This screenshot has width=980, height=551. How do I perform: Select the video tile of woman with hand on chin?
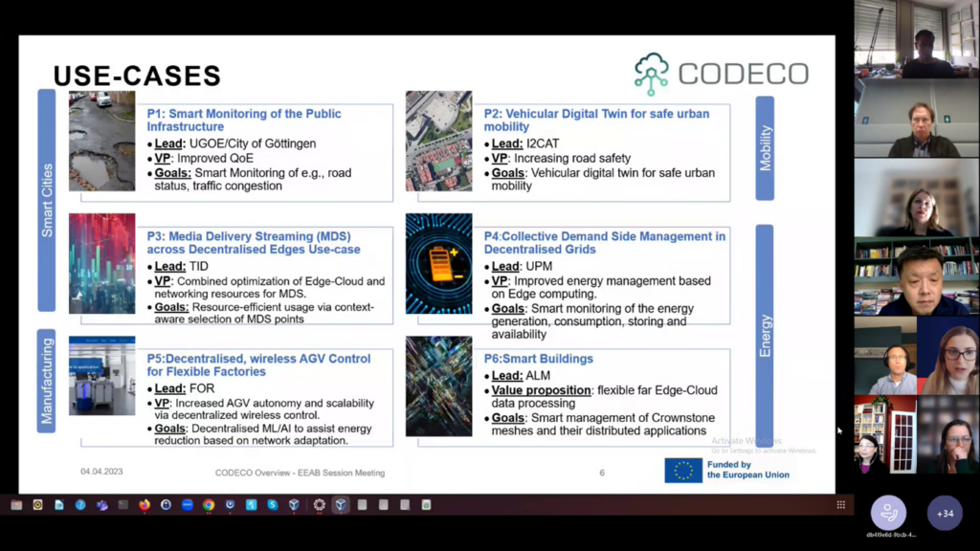[948, 434]
